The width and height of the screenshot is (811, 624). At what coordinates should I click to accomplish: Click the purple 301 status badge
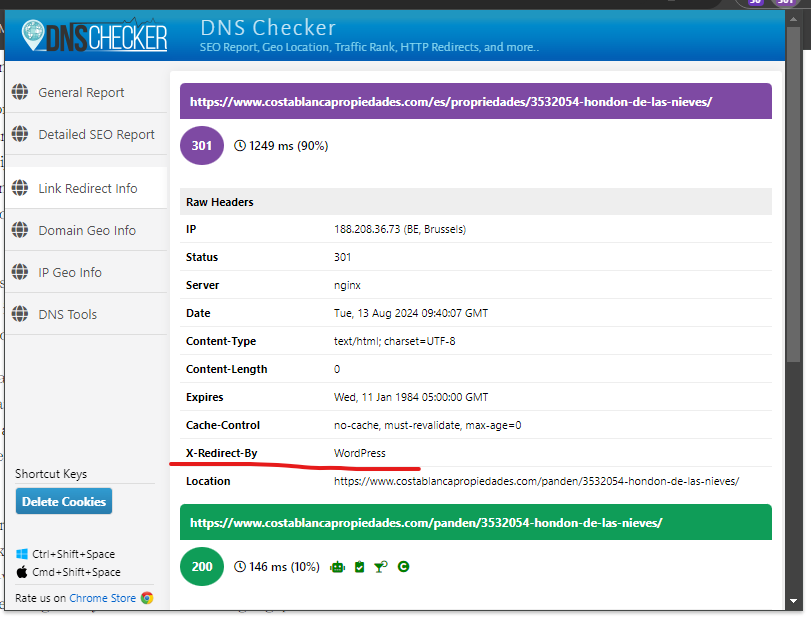point(202,146)
